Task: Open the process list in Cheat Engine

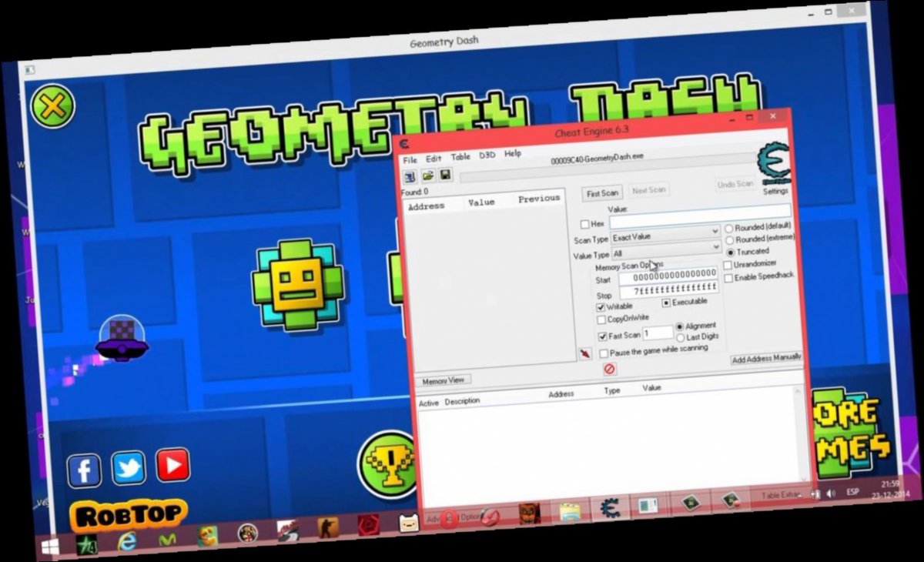Action: coord(410,176)
